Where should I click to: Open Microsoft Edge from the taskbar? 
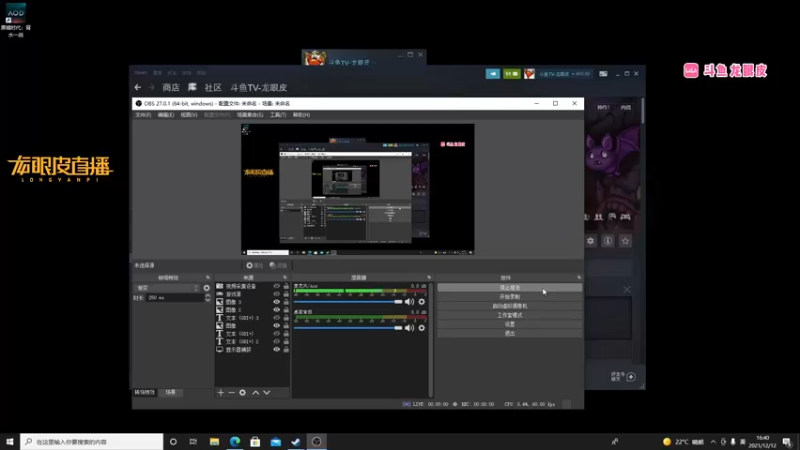click(x=235, y=441)
